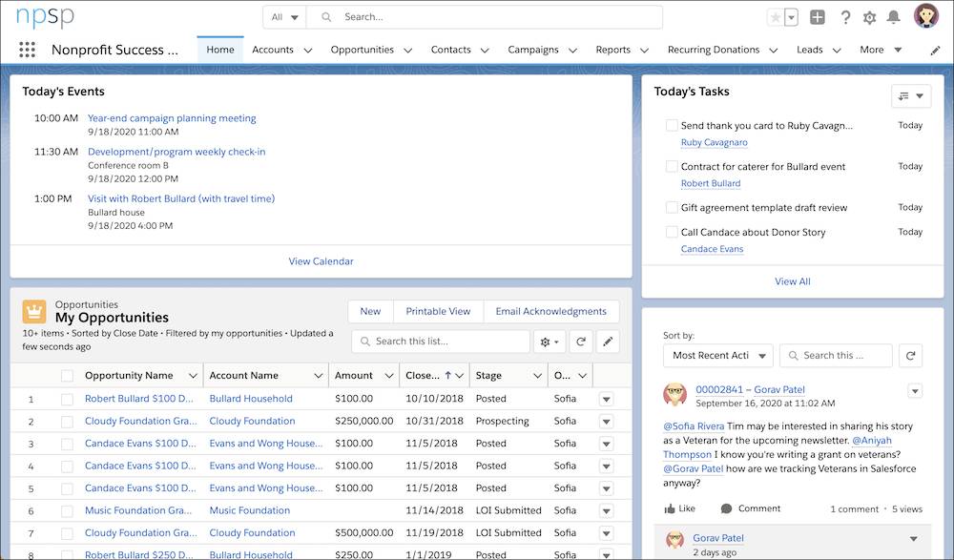Click the Search this list field
Image resolution: width=954 pixels, height=560 pixels.
click(x=441, y=342)
